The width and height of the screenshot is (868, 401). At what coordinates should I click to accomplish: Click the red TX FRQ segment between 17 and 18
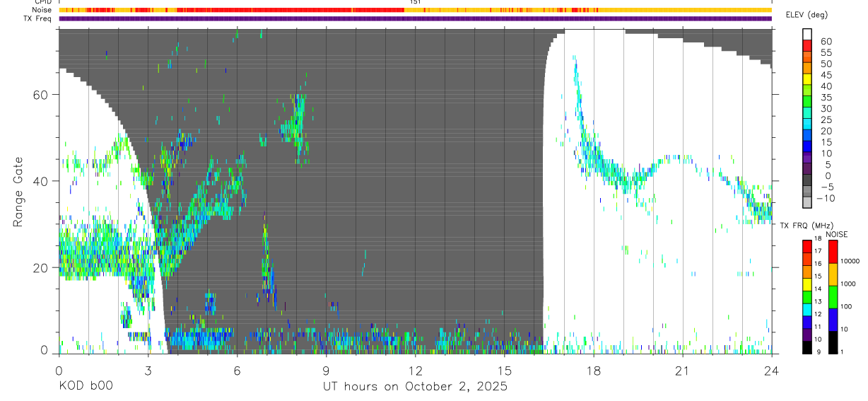pyautogui.click(x=807, y=246)
